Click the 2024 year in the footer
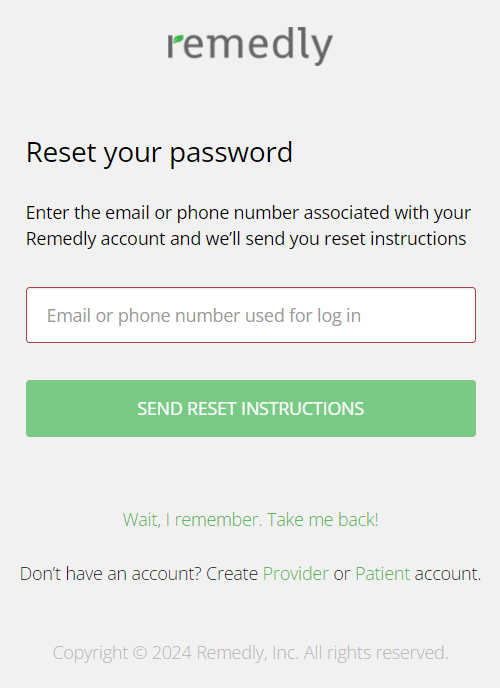This screenshot has height=688, width=500. coord(172,653)
